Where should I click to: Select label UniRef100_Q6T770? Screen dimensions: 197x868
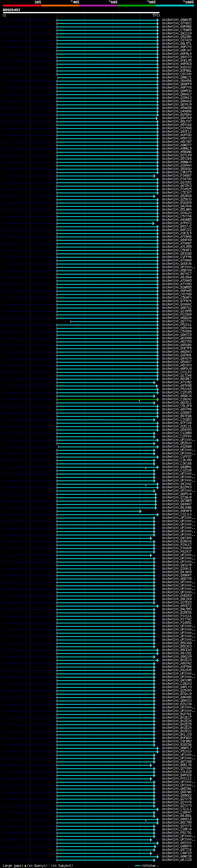coord(177,321)
